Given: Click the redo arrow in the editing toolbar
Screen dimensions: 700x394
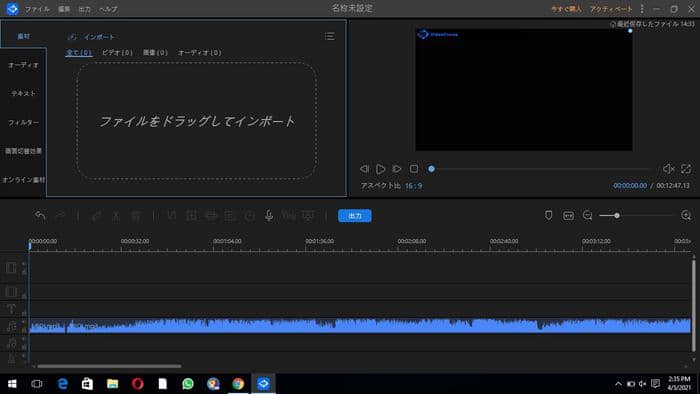Looking at the screenshot, I should [60, 216].
